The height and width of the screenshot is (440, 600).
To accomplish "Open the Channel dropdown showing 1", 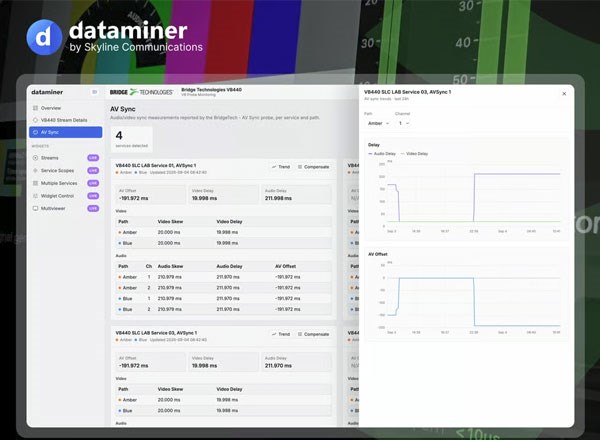I will 404,123.
